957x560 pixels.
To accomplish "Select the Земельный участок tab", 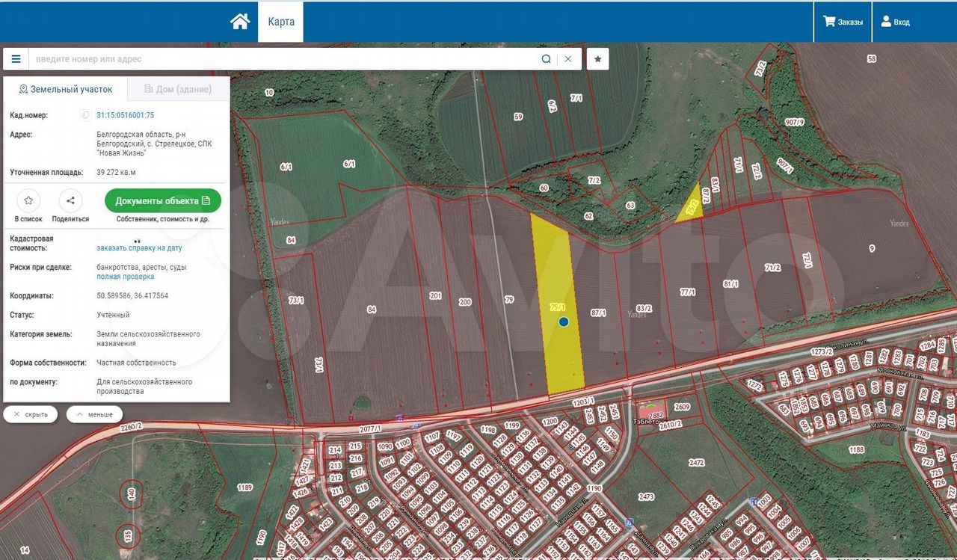I will (66, 89).
